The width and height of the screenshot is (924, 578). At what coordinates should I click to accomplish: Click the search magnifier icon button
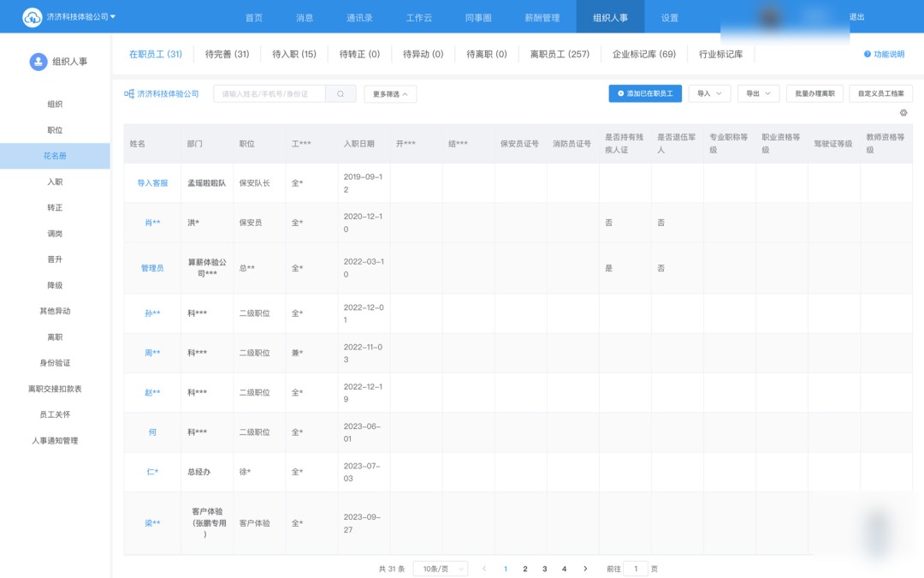[341, 94]
